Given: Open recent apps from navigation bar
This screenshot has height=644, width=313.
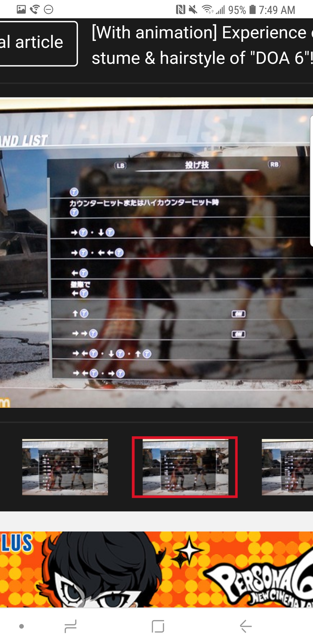Looking at the screenshot, I should pos(70,626).
